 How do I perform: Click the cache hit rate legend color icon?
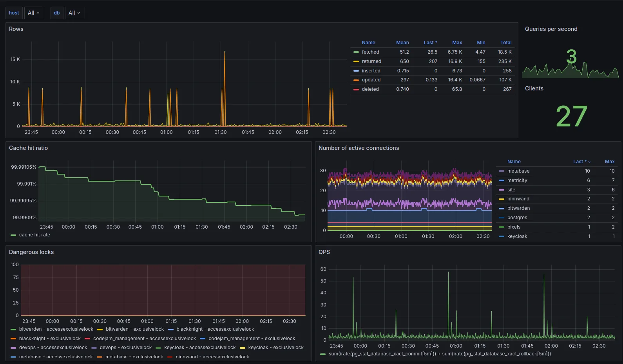click(13, 235)
